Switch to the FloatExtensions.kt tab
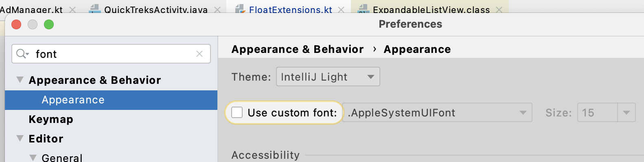The height and width of the screenshot is (162, 644). click(291, 9)
